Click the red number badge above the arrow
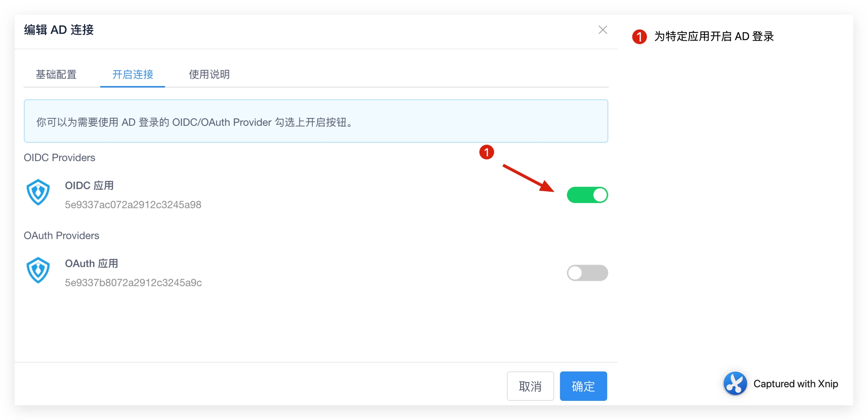The image size is (868, 420). (x=486, y=152)
